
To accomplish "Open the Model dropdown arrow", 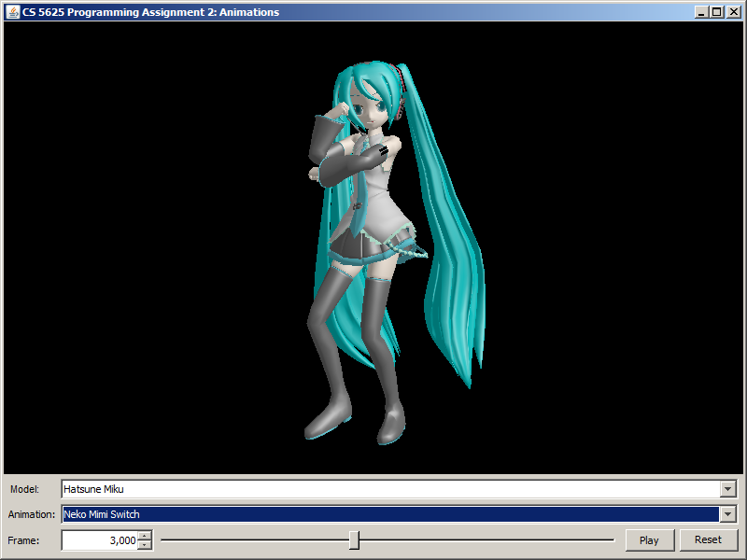I will tap(727, 489).
